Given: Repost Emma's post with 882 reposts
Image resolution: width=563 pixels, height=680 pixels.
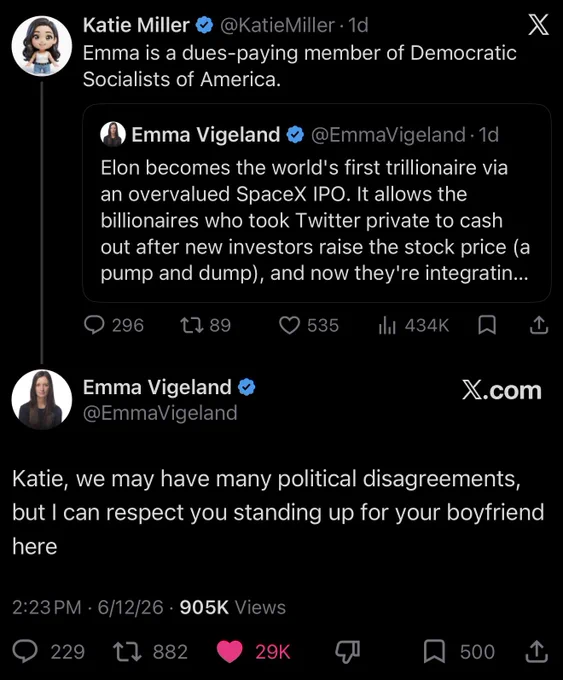Looking at the screenshot, I should point(127,652).
